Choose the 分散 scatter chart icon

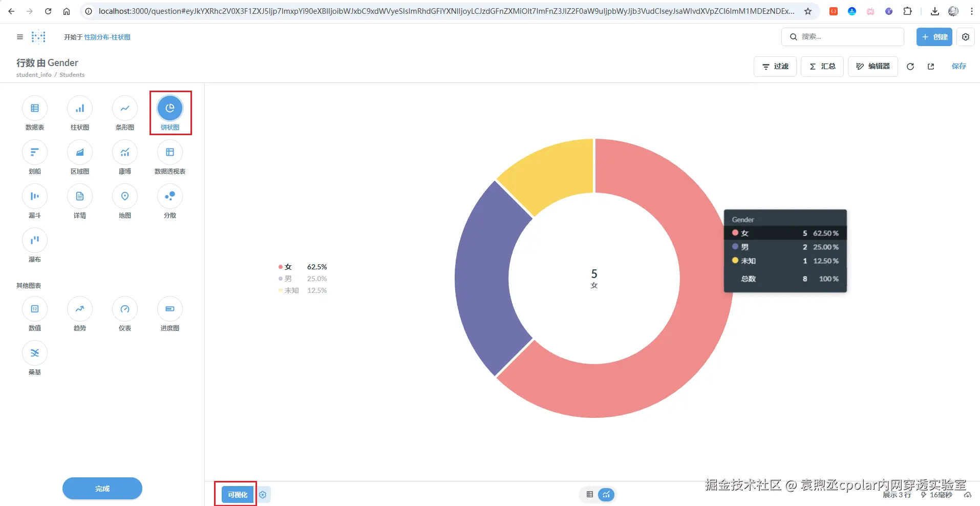(x=170, y=196)
